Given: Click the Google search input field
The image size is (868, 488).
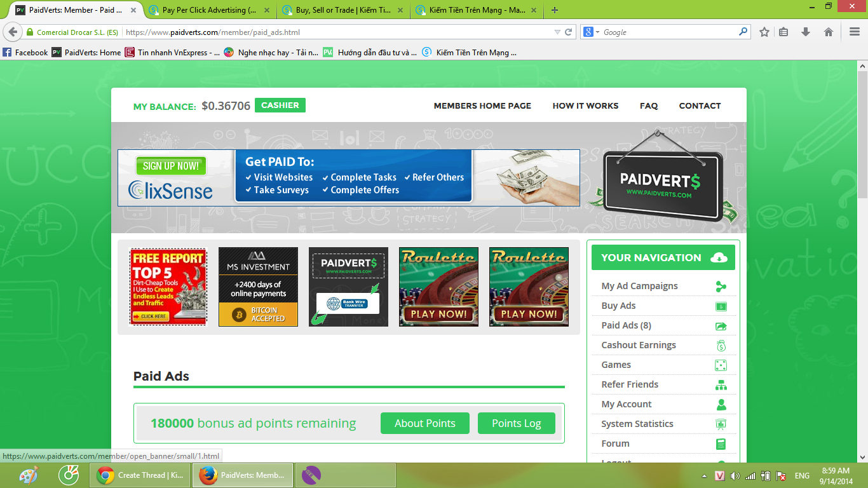Looking at the screenshot, I should pos(669,32).
